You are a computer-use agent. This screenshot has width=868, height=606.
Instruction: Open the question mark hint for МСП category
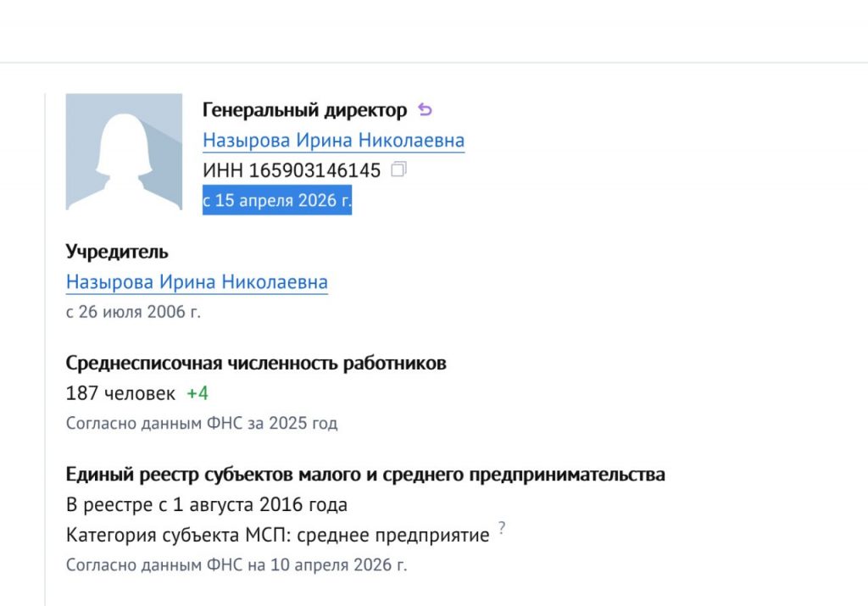point(502,527)
